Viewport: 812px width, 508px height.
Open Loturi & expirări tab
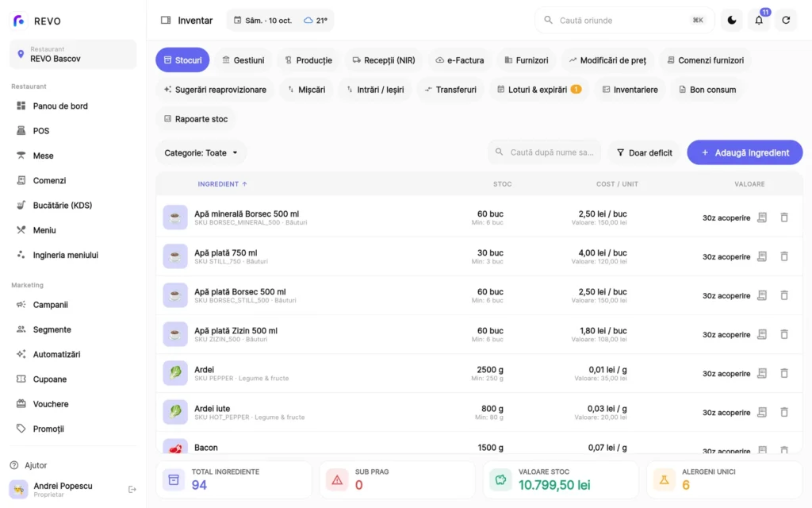pos(539,90)
